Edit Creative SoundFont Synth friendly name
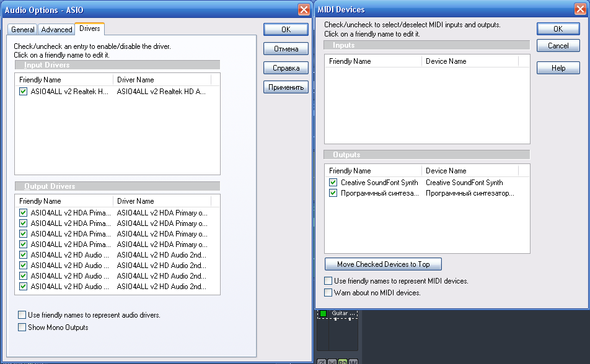The width and height of the screenshot is (590, 364). click(379, 183)
